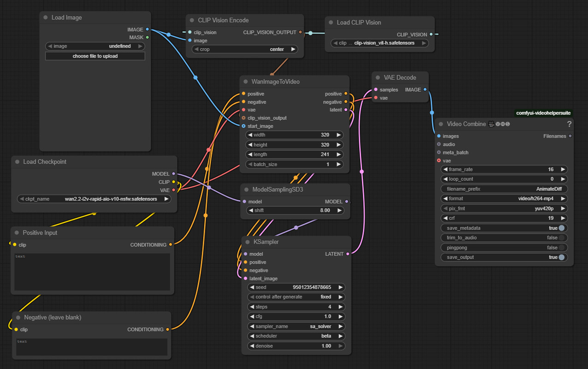
Task: Click the CLIP_VISION output socket on Load CLIP Vision
Action: click(x=431, y=35)
